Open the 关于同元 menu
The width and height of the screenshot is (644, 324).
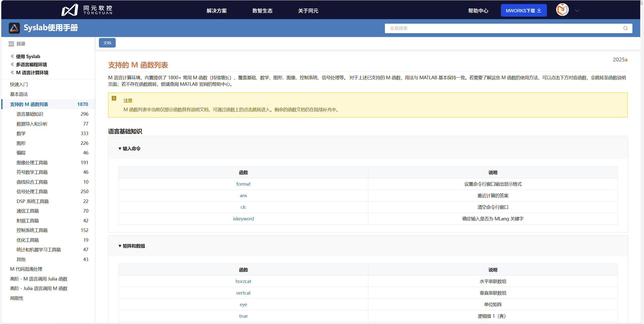point(308,11)
